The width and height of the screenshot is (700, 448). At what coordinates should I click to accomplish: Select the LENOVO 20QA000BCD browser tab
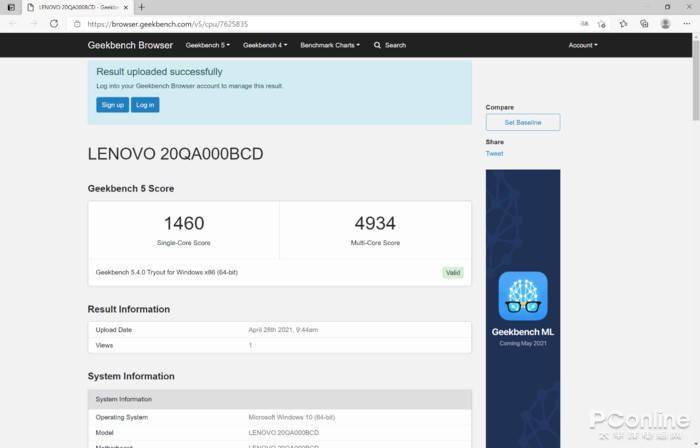coord(78,8)
